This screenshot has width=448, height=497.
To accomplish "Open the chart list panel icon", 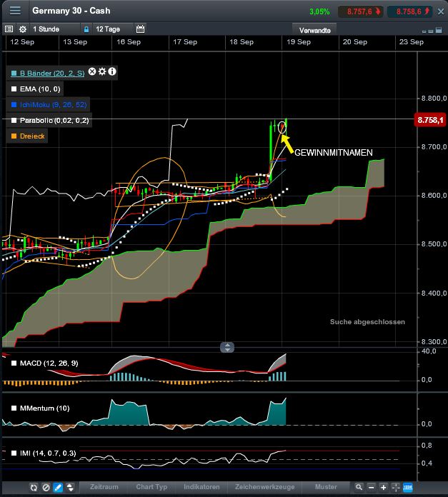I will coord(9,29).
